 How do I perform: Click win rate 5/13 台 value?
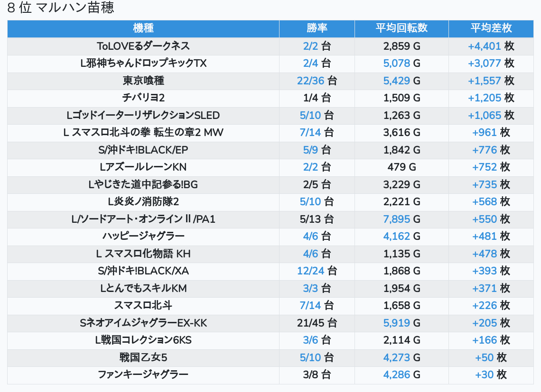[x=317, y=219]
